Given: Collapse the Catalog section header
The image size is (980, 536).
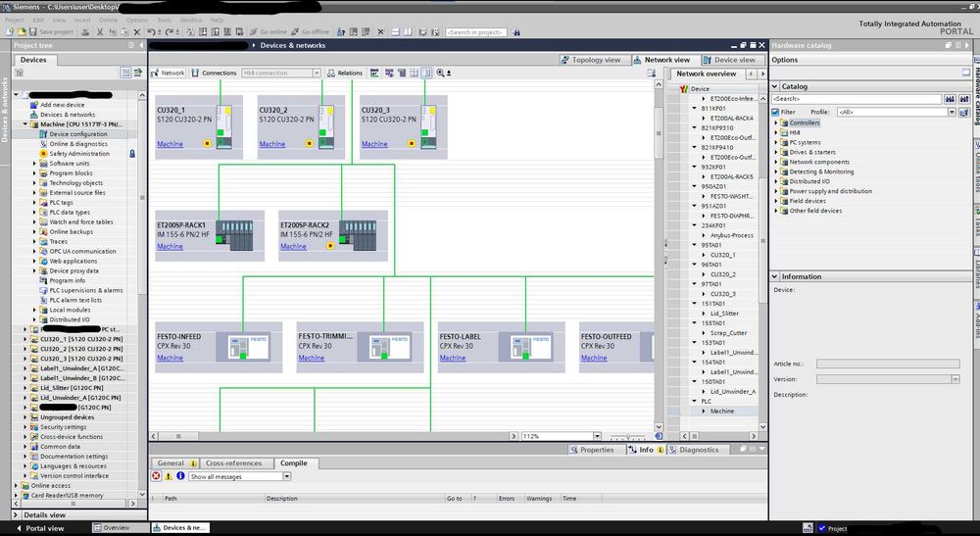Looking at the screenshot, I should pos(775,87).
